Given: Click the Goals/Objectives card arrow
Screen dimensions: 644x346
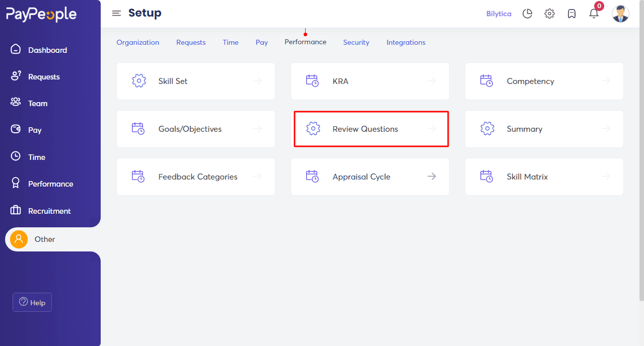Looking at the screenshot, I should [258, 128].
